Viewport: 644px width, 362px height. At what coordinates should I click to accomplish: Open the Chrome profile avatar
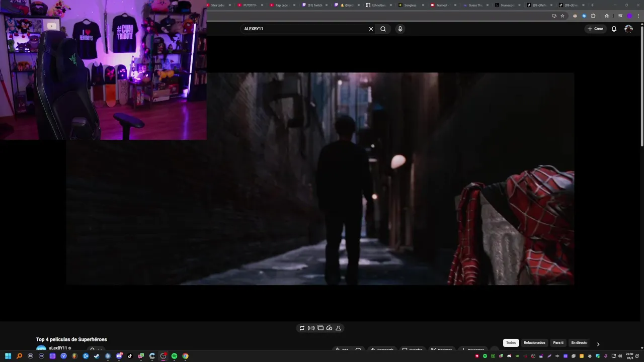[x=629, y=16]
